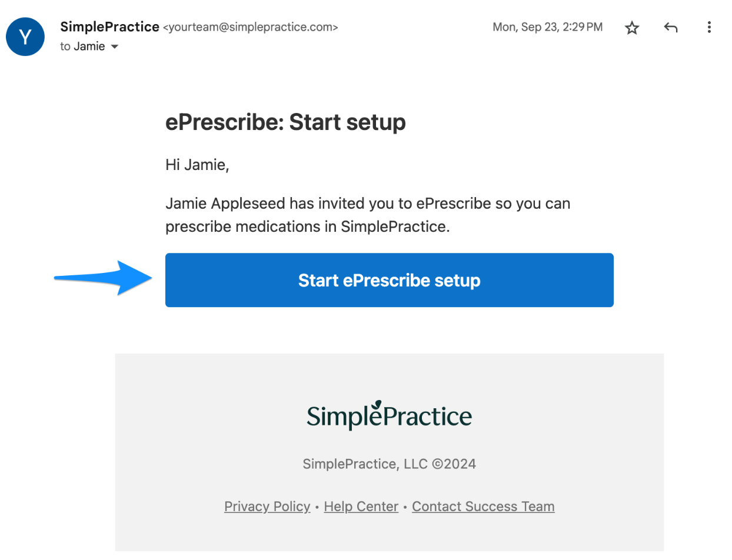Viewport: 732px width, 560px height.
Task: Star this SimplePractice email
Action: [632, 28]
